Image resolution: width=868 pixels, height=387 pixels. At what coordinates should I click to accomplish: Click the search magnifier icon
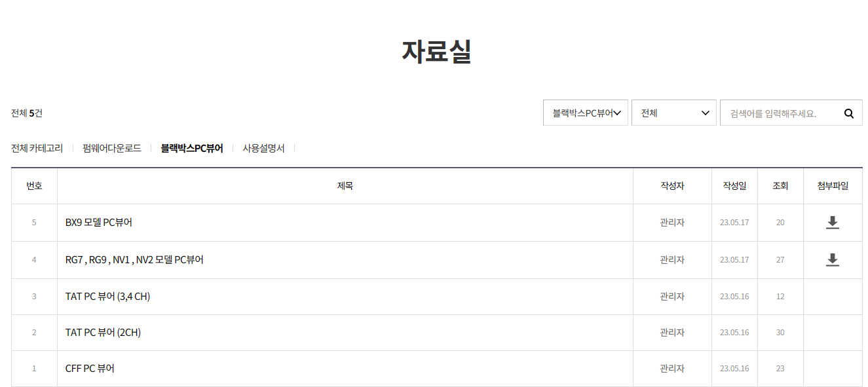(x=849, y=113)
